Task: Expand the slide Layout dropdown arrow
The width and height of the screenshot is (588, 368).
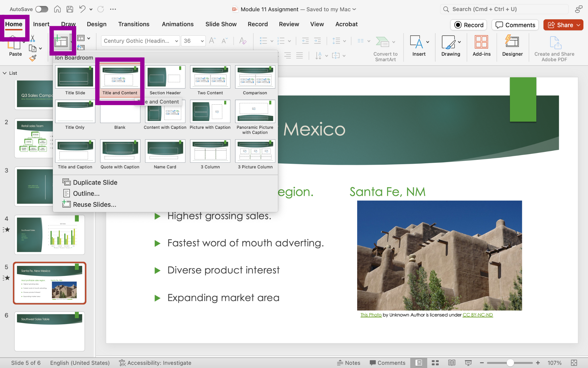Action: 88,38
